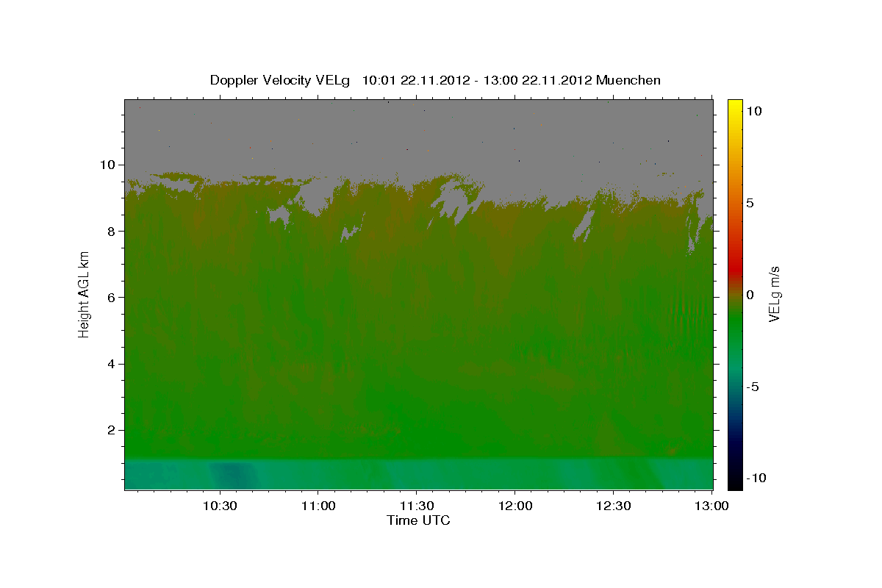Select the 12:30 time axis label

[x=613, y=506]
